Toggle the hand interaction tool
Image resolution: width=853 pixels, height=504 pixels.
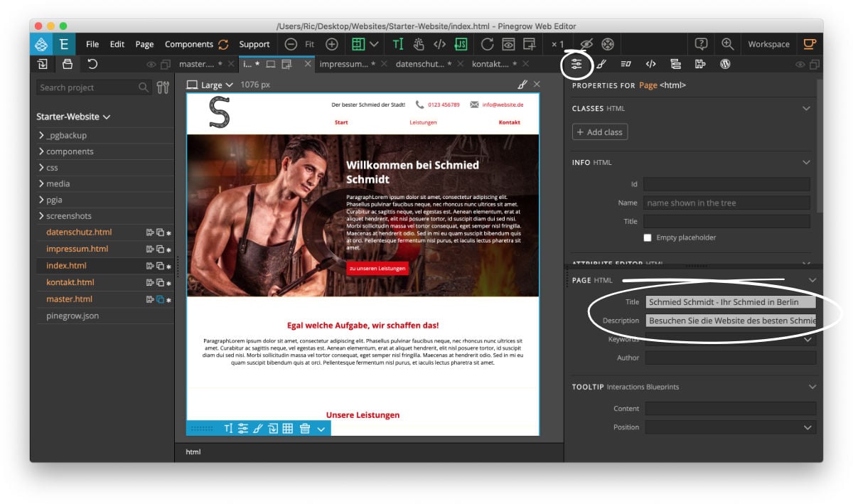(x=419, y=44)
